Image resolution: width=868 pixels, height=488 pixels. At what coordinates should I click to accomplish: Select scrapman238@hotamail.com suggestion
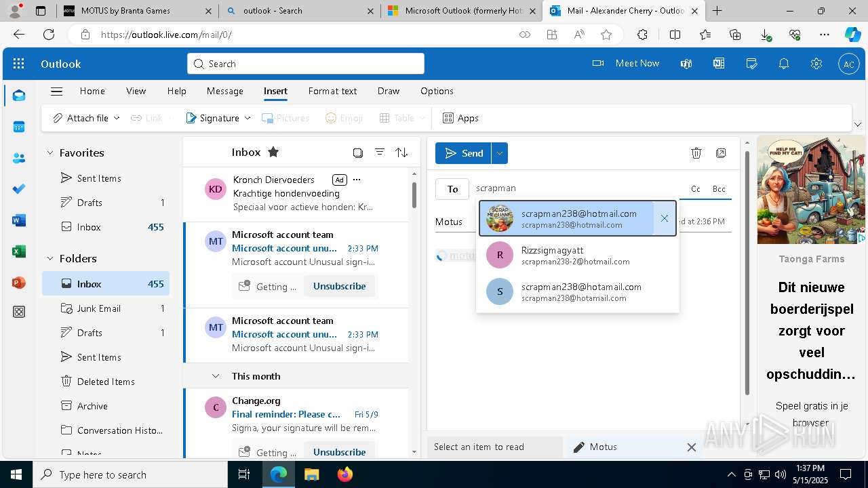point(578,292)
